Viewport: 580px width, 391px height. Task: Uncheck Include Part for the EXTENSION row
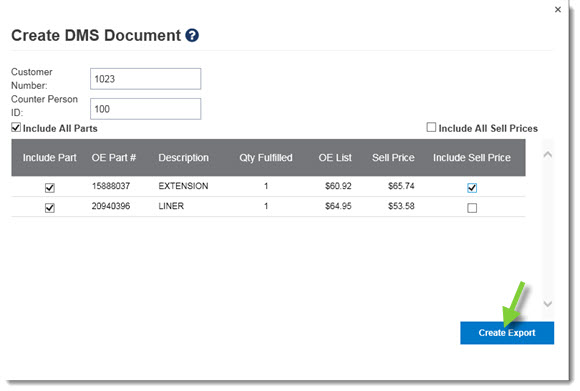pyautogui.click(x=50, y=188)
